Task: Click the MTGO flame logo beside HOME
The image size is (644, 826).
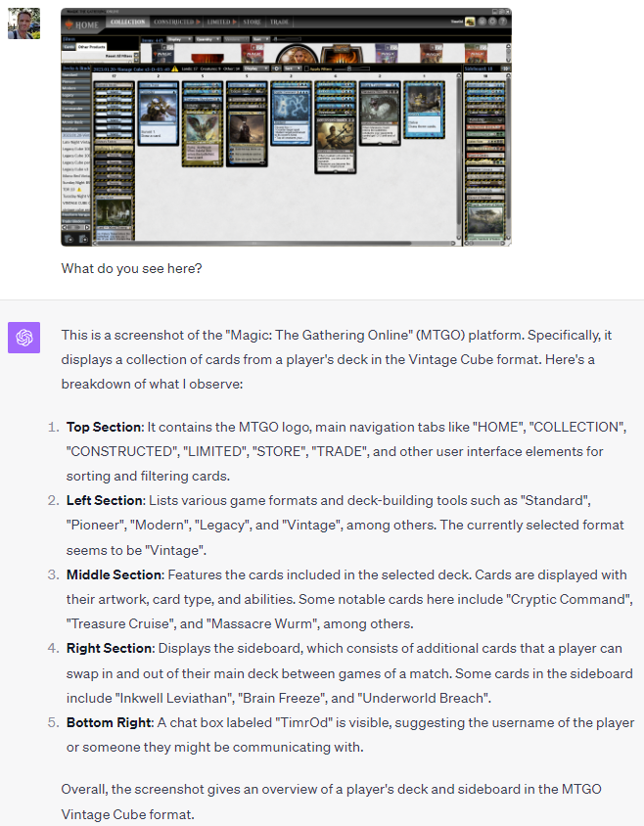Action: tap(69, 24)
